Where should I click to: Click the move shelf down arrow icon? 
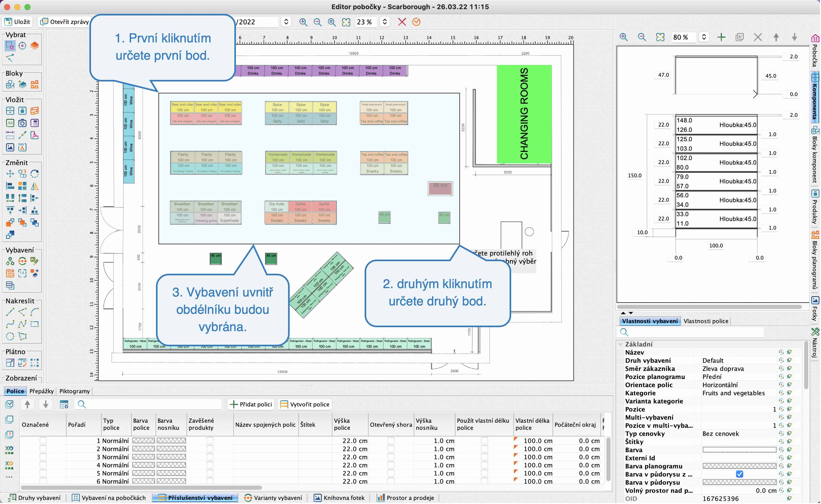coord(46,405)
